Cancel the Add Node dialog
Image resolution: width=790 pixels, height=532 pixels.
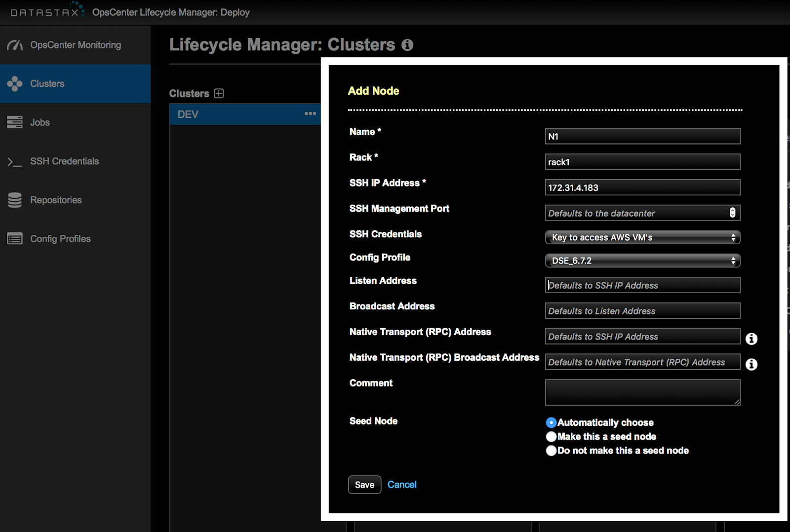point(402,485)
